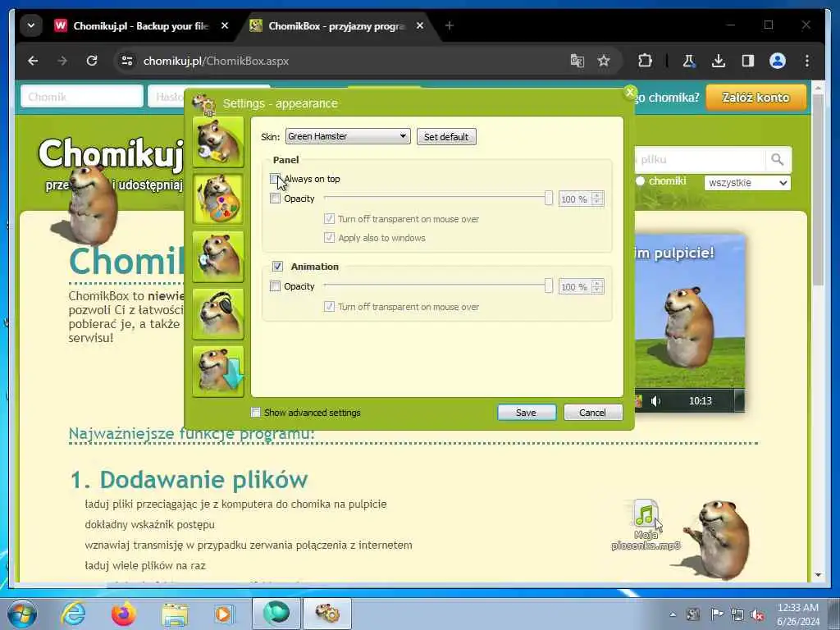Uncheck the Animation checkbox
Image resolution: width=840 pixels, height=630 pixels.
tap(277, 267)
